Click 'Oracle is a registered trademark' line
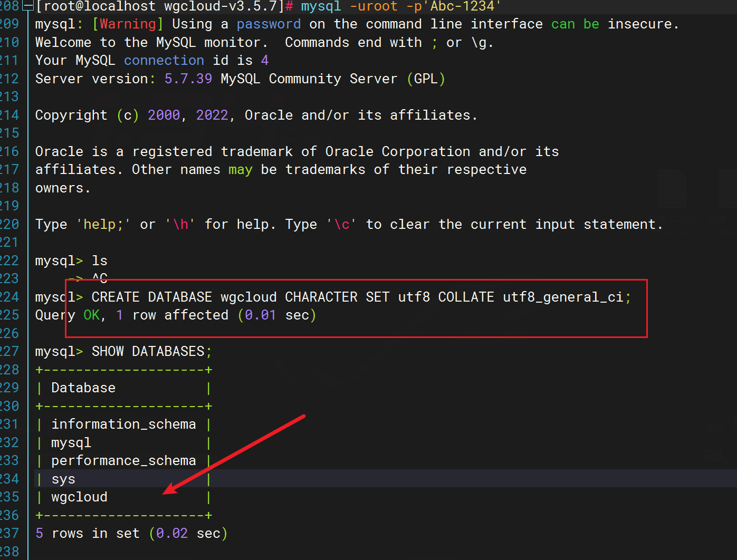Screen dimensions: 737x560 pyautogui.click(x=297, y=152)
